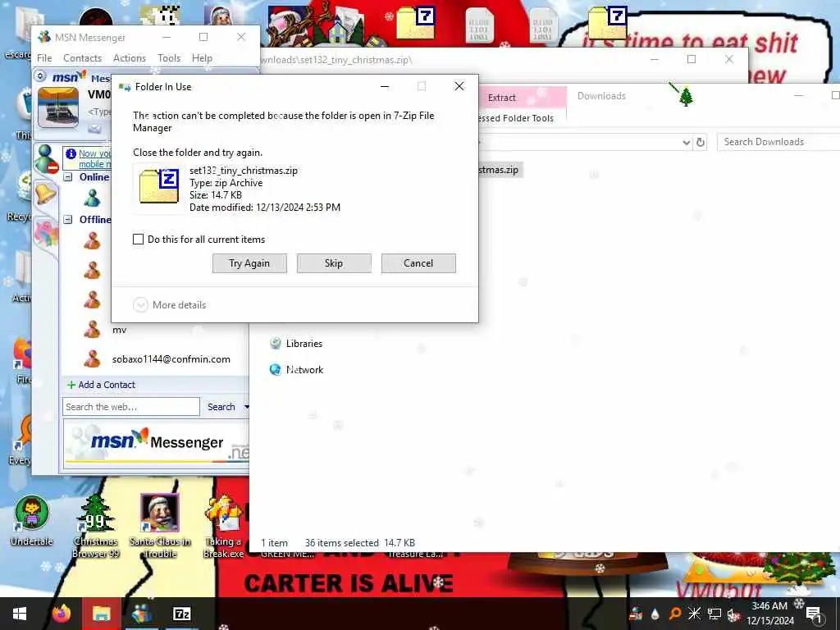Click Add a Contact in MSN Messenger
This screenshot has height=630, width=840.
101,385
